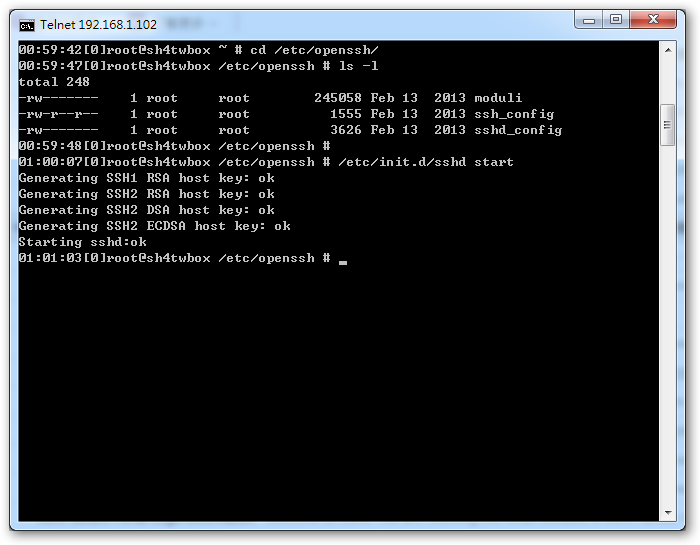Click the 'ls -l' command text
The width and height of the screenshot is (700, 545).
click(358, 66)
